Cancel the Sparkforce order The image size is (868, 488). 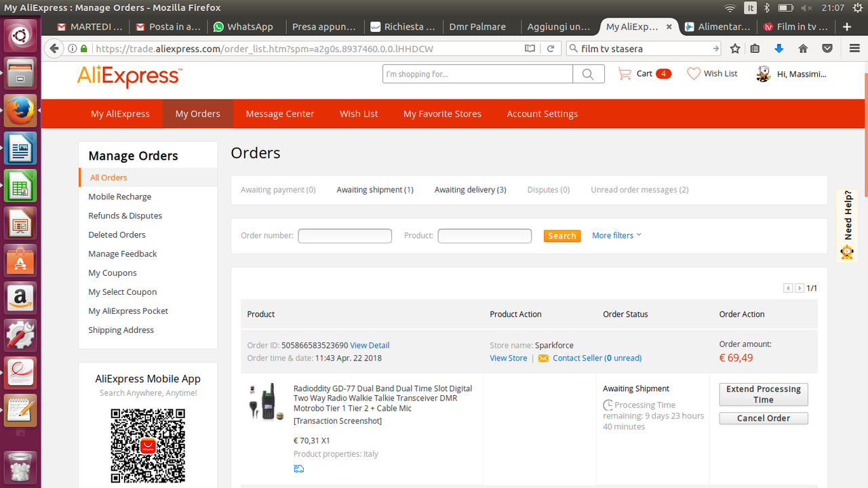764,418
